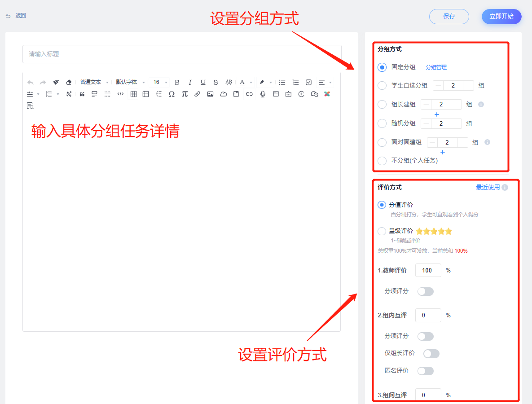Image resolution: width=532 pixels, height=404 pixels.
Task: Click the magic wand auto-format icon
Action: pyautogui.click(x=69, y=94)
